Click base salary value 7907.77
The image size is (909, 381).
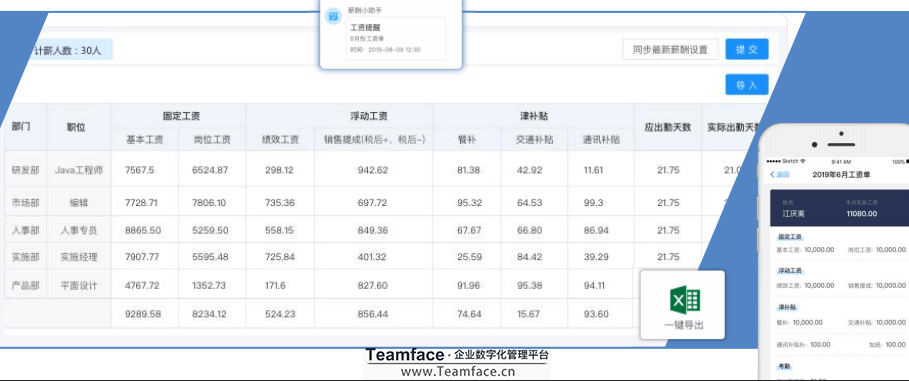coord(142,257)
